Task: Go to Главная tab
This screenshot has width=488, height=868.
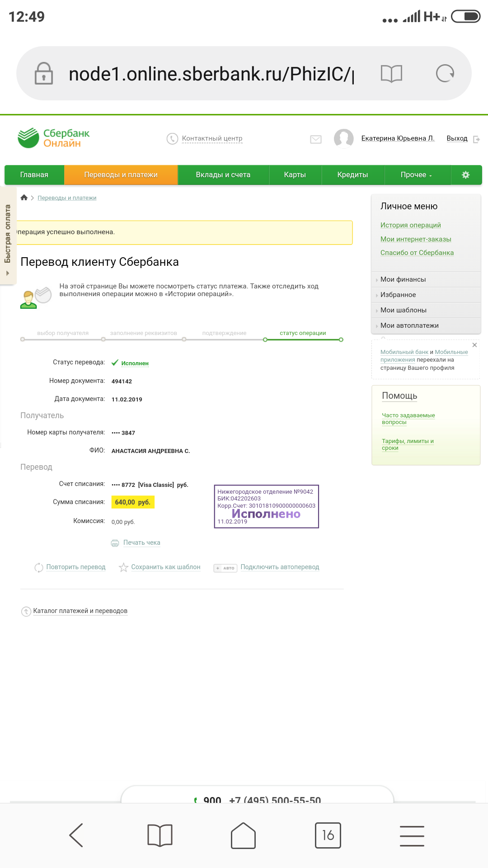Action: (x=34, y=175)
